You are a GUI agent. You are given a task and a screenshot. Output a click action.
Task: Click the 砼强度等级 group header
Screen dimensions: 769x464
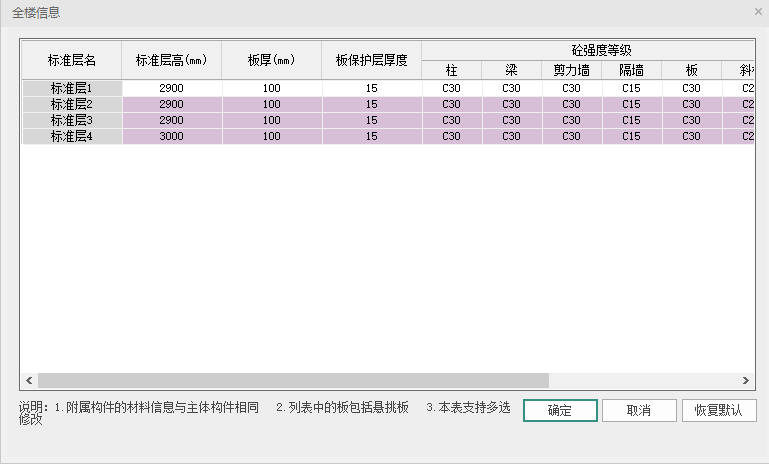click(588, 50)
